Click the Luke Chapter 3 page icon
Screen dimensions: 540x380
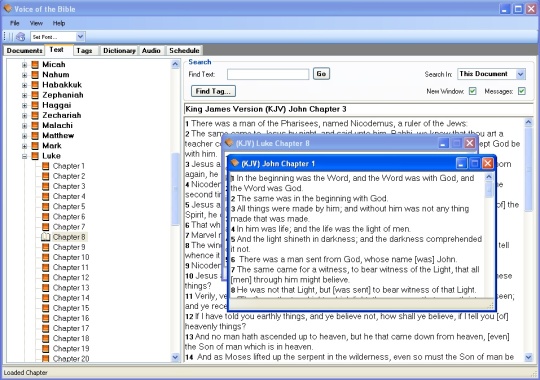click(45, 186)
